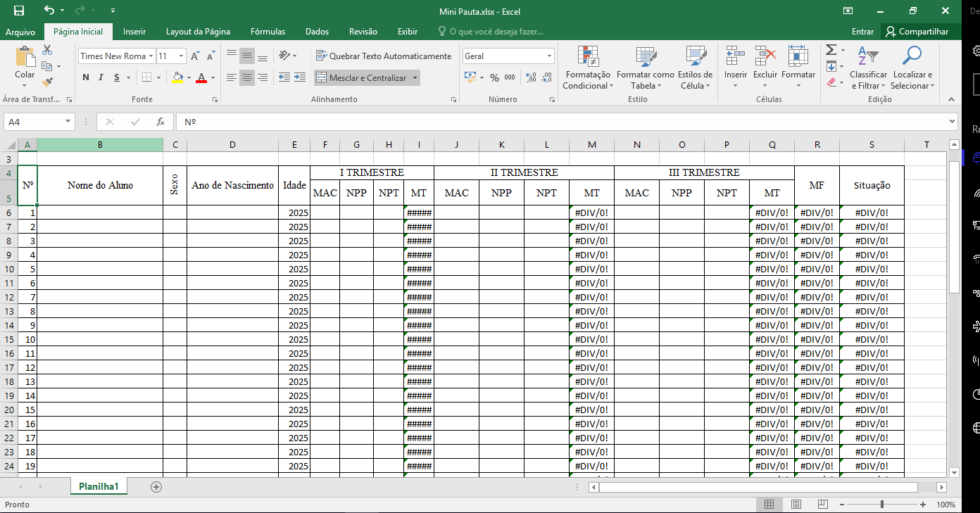This screenshot has width=980, height=513.
Task: Toggle Italic (I) formatting
Action: [x=102, y=77]
